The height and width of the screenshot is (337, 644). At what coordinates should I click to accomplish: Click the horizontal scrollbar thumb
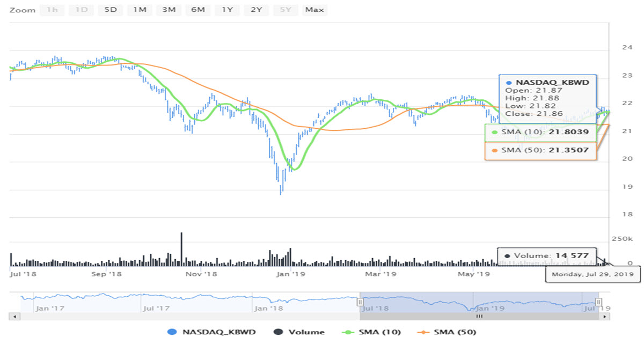point(479,317)
